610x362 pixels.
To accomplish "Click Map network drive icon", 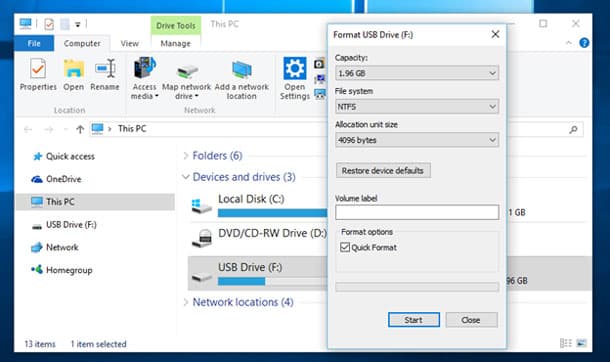I will (x=187, y=71).
